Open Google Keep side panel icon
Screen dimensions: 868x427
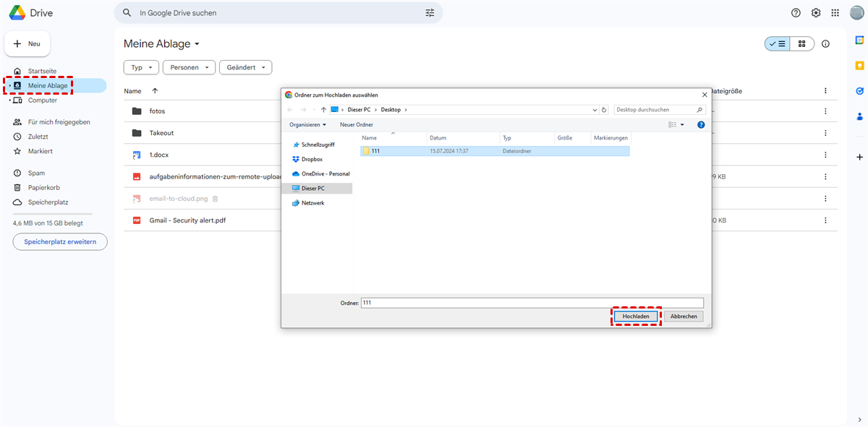859,66
